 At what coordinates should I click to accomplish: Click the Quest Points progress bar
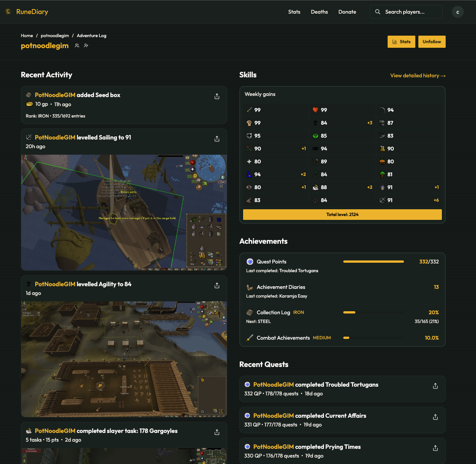point(373,262)
